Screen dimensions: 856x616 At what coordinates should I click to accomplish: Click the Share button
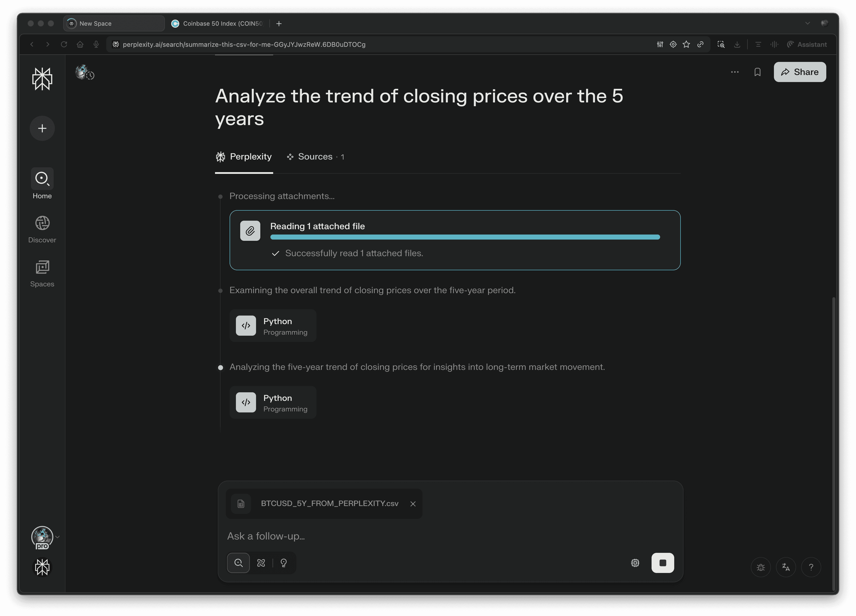(x=799, y=72)
